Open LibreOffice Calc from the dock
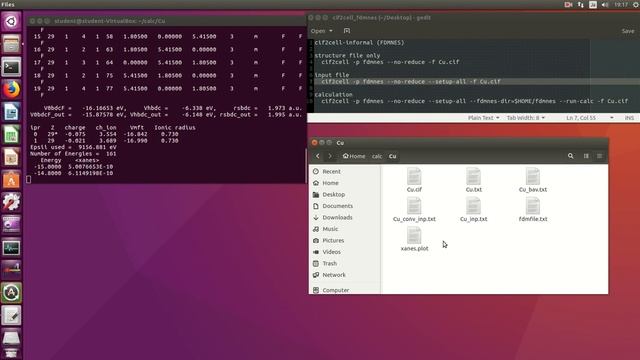Screen dimensions: 640x360 point(11,135)
